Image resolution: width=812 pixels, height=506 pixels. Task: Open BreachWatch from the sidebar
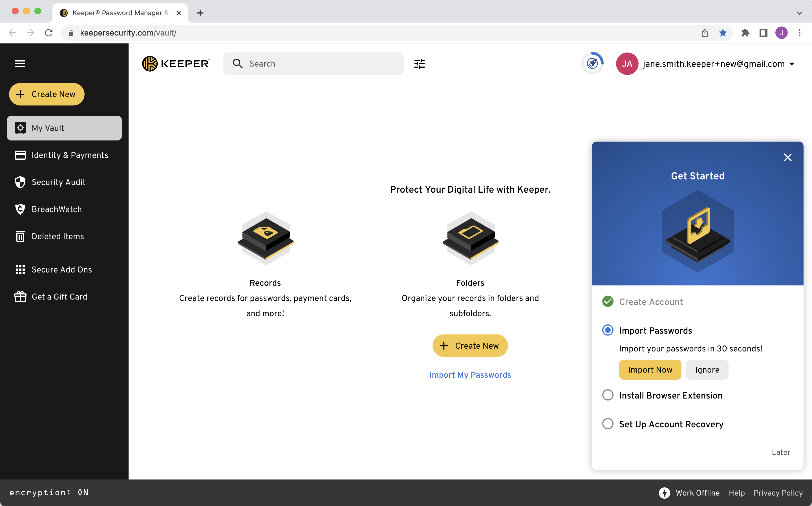coord(56,209)
